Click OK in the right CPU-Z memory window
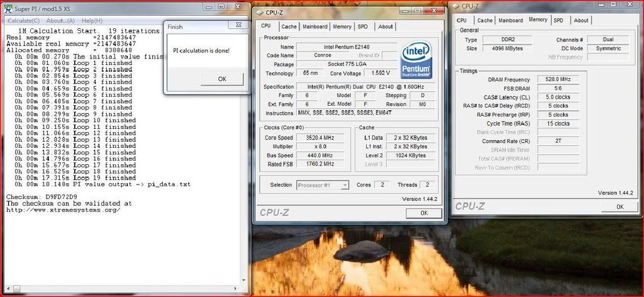The image size is (644, 297). (619, 206)
